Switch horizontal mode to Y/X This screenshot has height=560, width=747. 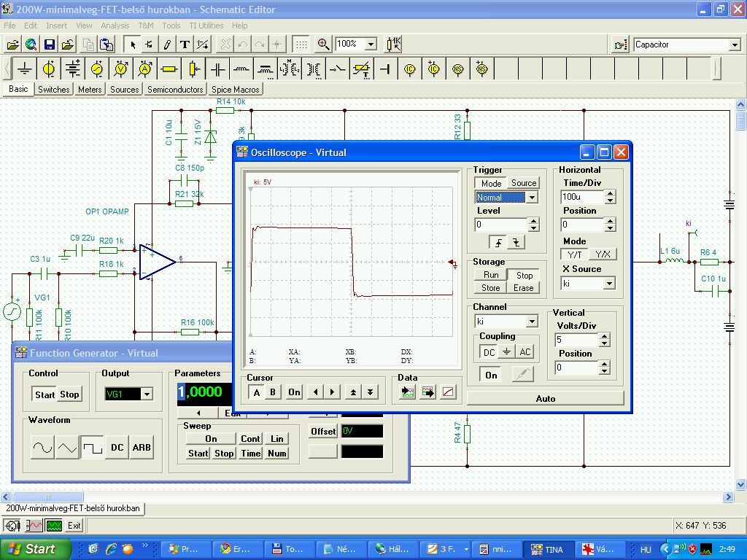603,254
